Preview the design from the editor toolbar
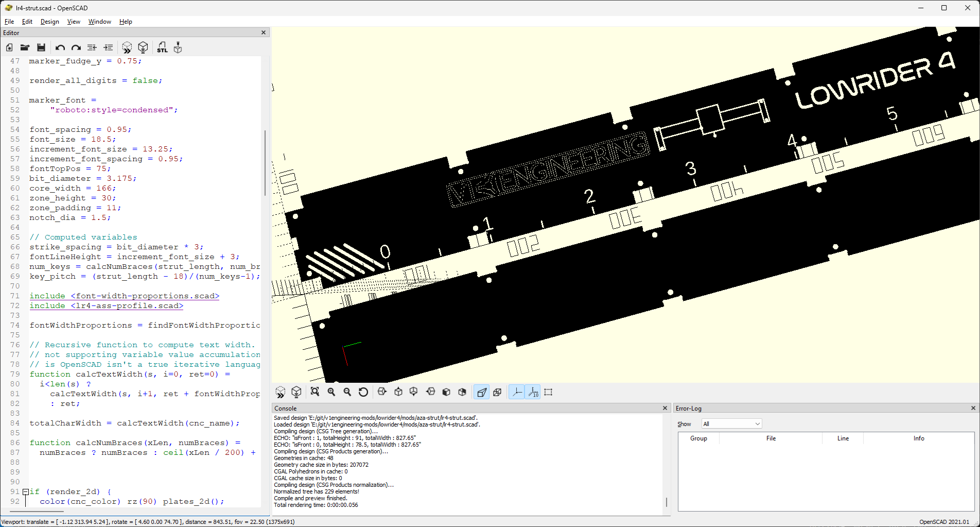The image size is (980, 527). 127,47
